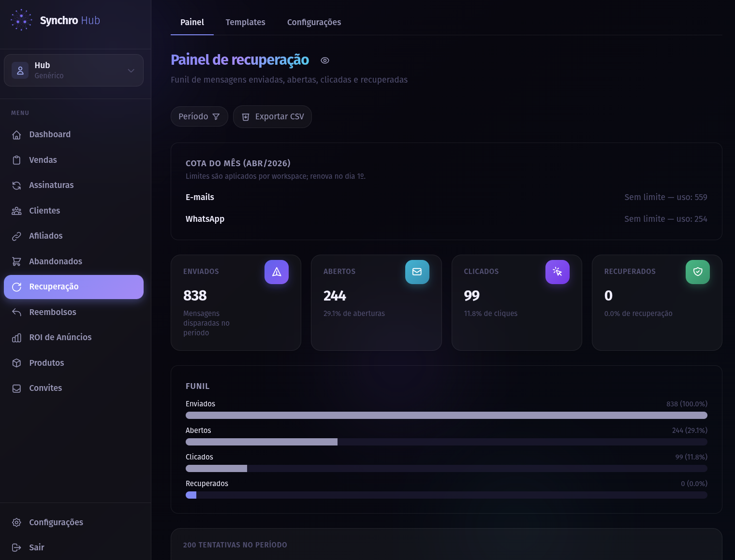Click '0.0% de recuperação' text
This screenshot has height=560, width=735.
(x=638, y=314)
